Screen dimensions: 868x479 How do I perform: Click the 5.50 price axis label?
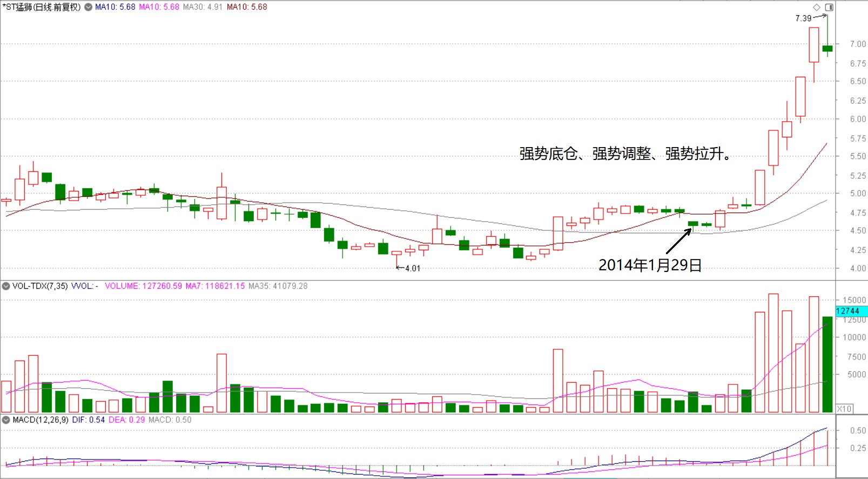(x=858, y=156)
